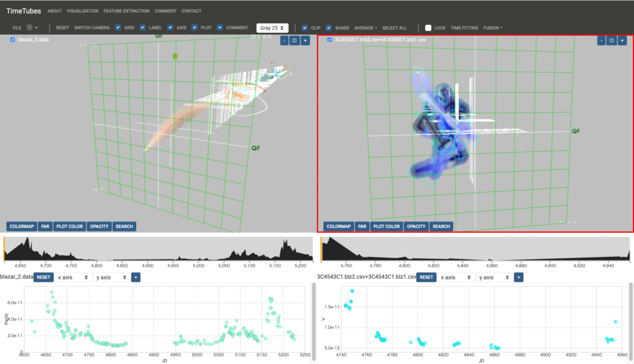Click the plus button on blazar_2 view
This screenshot has height=364, width=634.
tap(305, 40)
